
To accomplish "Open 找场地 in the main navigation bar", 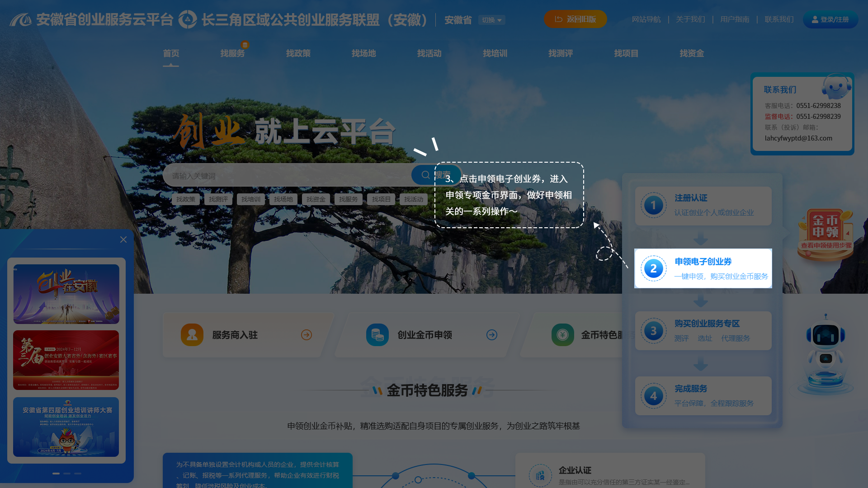I will 364,53.
